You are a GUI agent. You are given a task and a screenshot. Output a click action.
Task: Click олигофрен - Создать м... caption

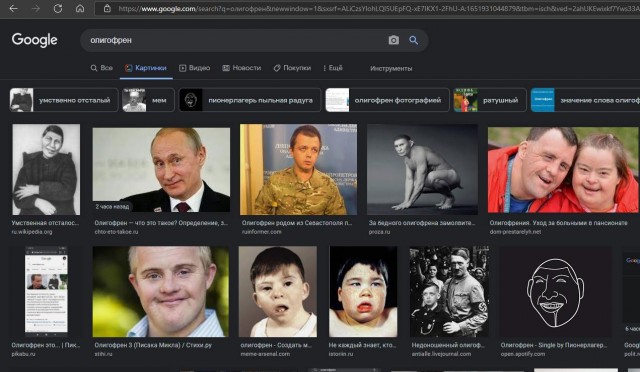276,345
